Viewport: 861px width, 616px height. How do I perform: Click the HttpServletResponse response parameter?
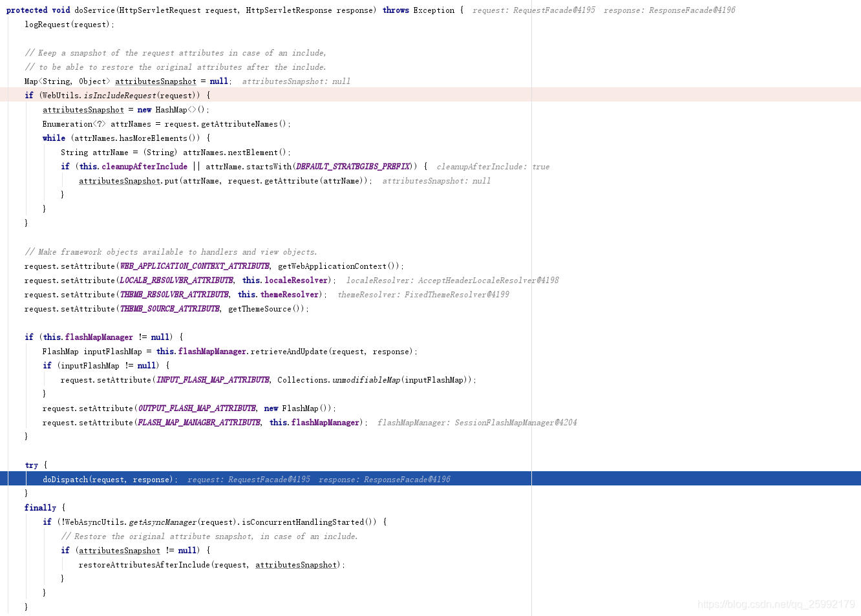point(308,10)
